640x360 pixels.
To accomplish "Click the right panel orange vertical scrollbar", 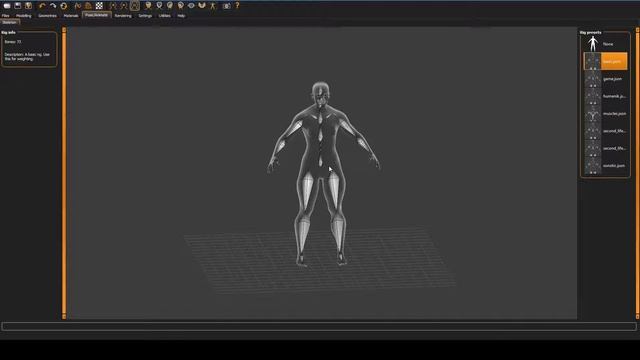I will (x=638, y=173).
